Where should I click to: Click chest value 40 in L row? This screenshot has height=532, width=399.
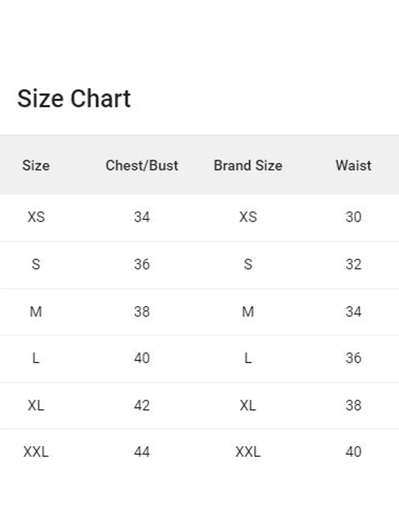pyautogui.click(x=142, y=358)
